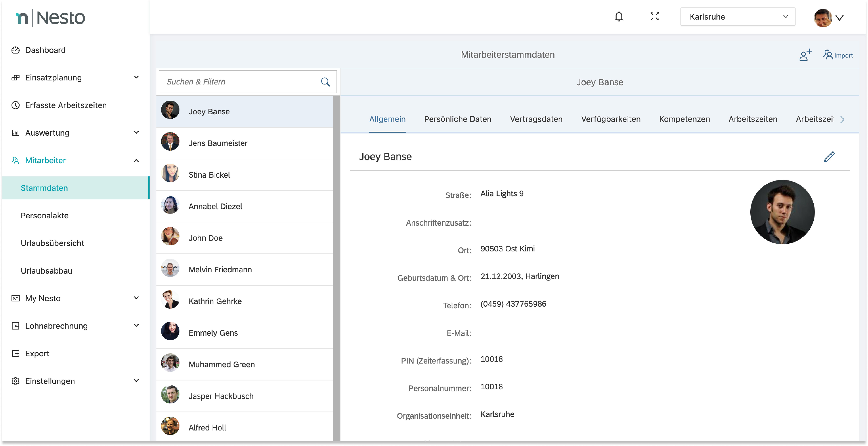The image size is (868, 446).
Task: Switch to the Vertragsdaten tab
Action: pos(536,119)
